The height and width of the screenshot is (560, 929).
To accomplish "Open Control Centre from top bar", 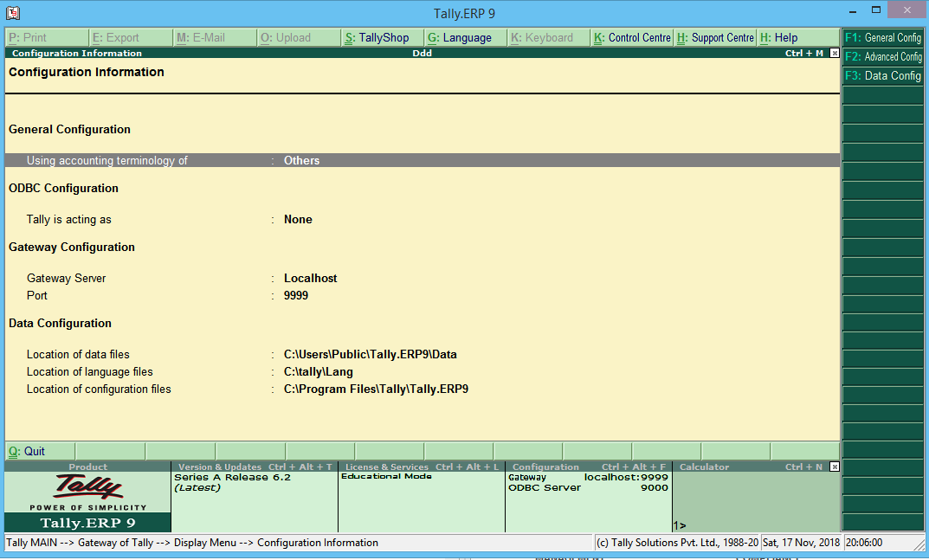I will tap(632, 38).
